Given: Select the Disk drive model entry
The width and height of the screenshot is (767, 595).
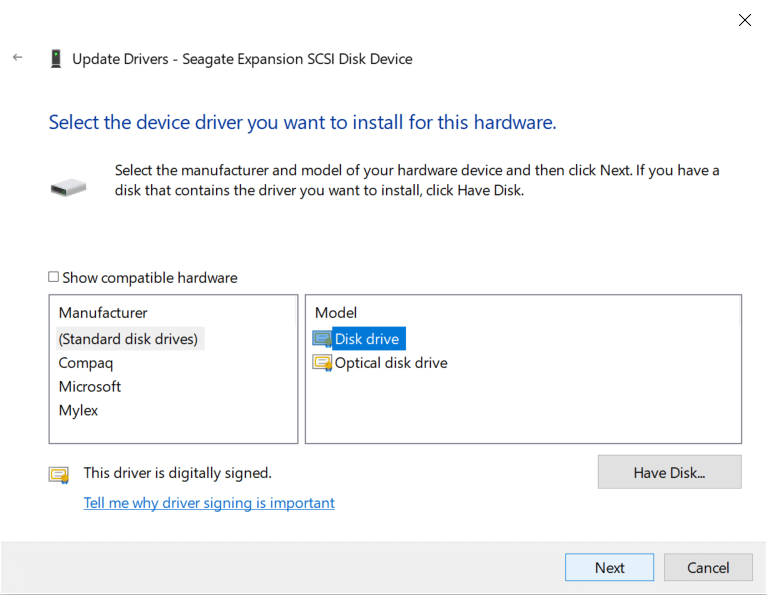Looking at the screenshot, I should pos(367,339).
